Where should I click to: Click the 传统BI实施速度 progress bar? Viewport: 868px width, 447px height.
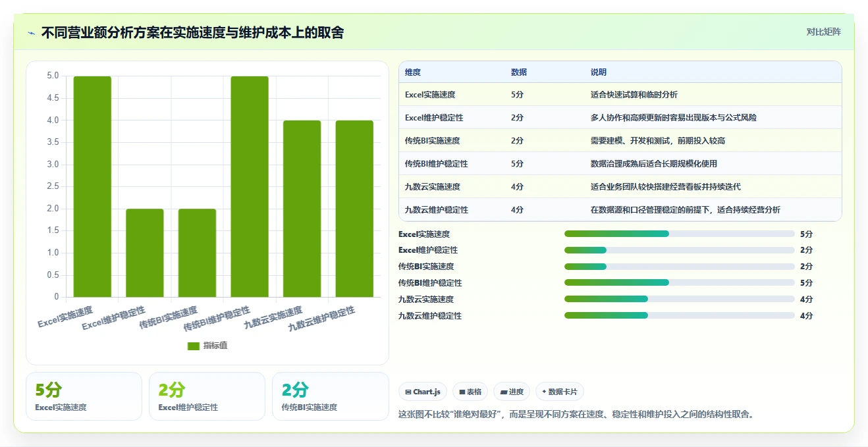click(x=679, y=267)
